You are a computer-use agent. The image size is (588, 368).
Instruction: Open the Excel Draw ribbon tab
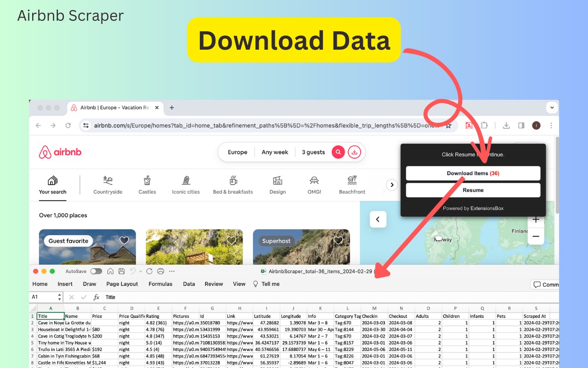pos(90,284)
